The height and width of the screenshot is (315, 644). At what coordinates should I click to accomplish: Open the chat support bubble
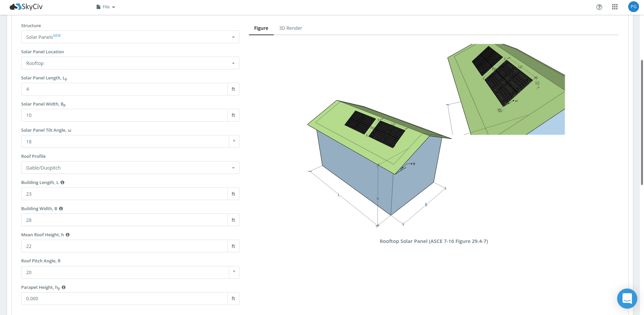point(627,299)
